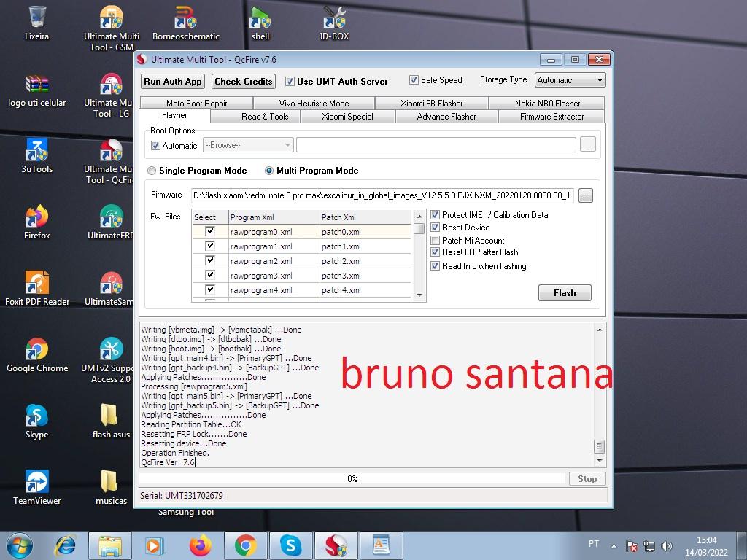747x560 pixels.
Task: Open the Lixeira recycle bin icon
Action: 36,23
